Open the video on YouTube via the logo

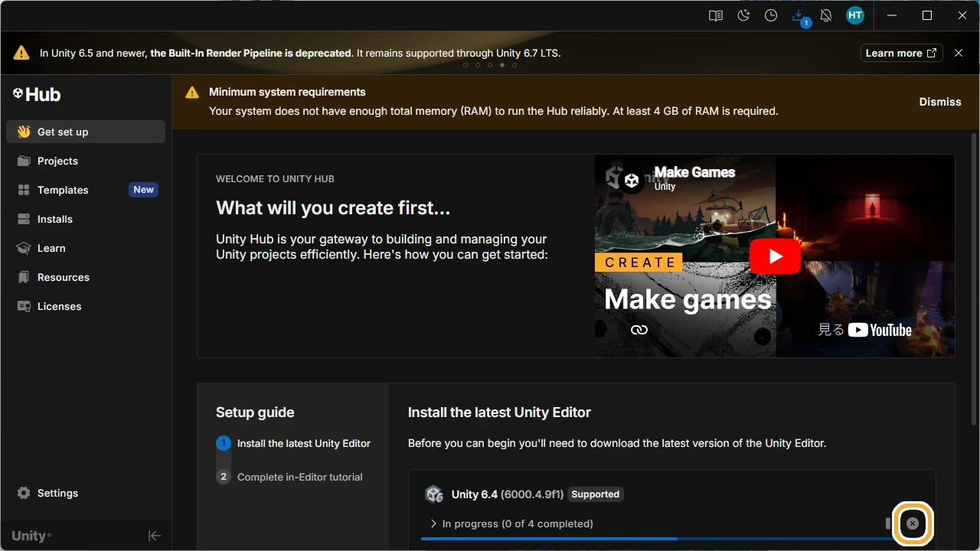880,330
